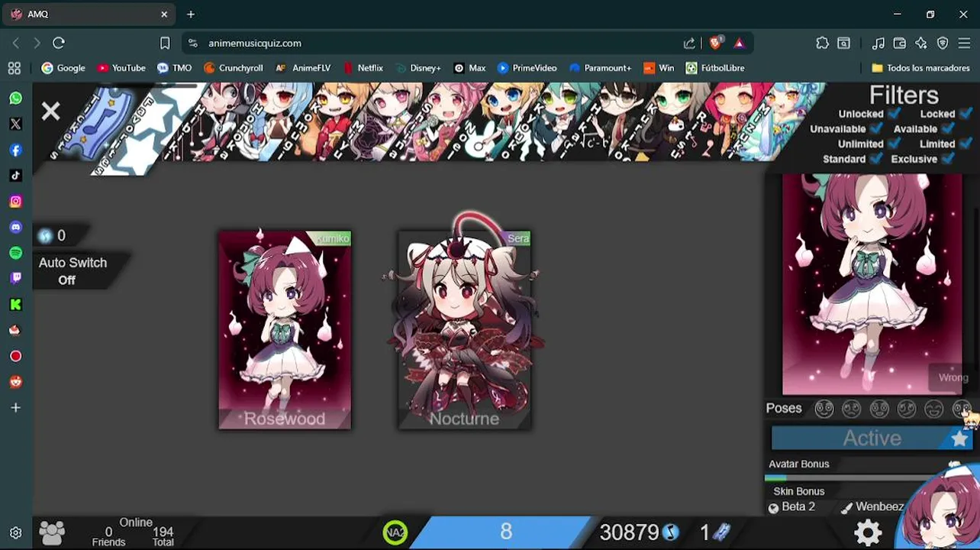Open WhatsApp from browser sidebar
Screen dimensions: 980x550
click(15, 99)
